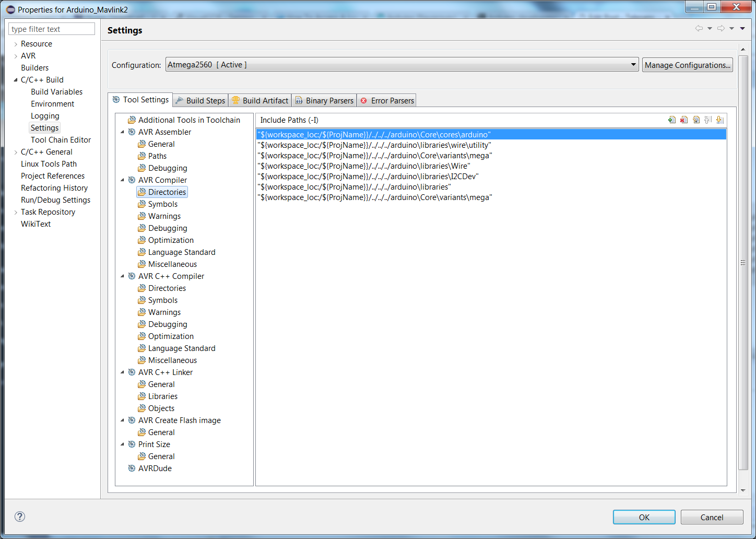Expand the Resource tree node
756x539 pixels.
pos(16,44)
